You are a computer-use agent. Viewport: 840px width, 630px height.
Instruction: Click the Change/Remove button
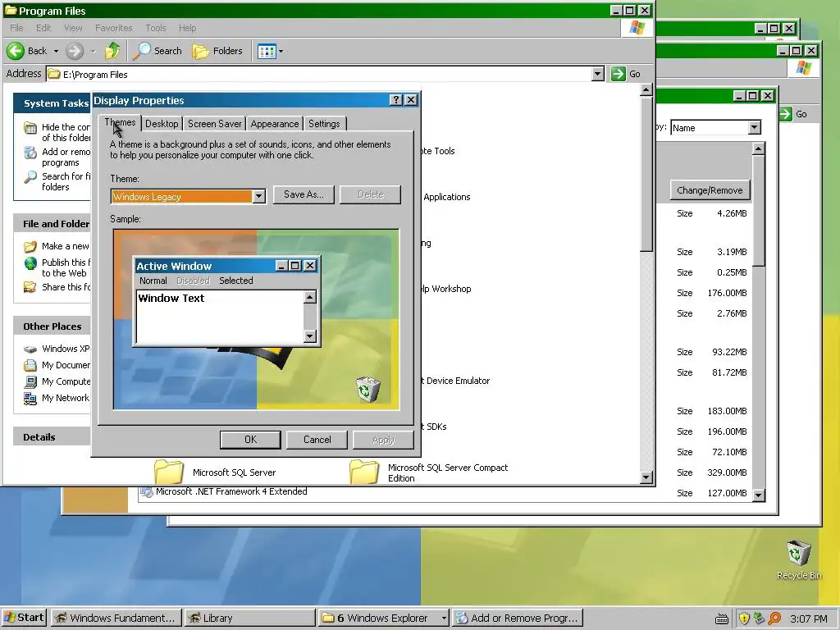click(710, 190)
